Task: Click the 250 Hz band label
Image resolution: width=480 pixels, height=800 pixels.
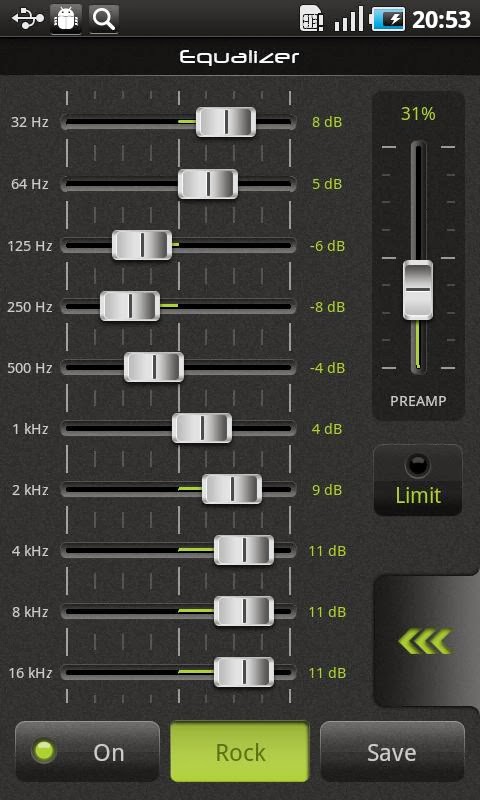Action: [x=30, y=307]
